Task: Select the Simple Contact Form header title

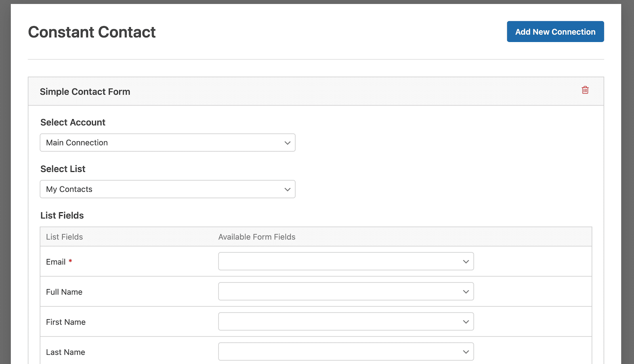Action: pos(85,92)
